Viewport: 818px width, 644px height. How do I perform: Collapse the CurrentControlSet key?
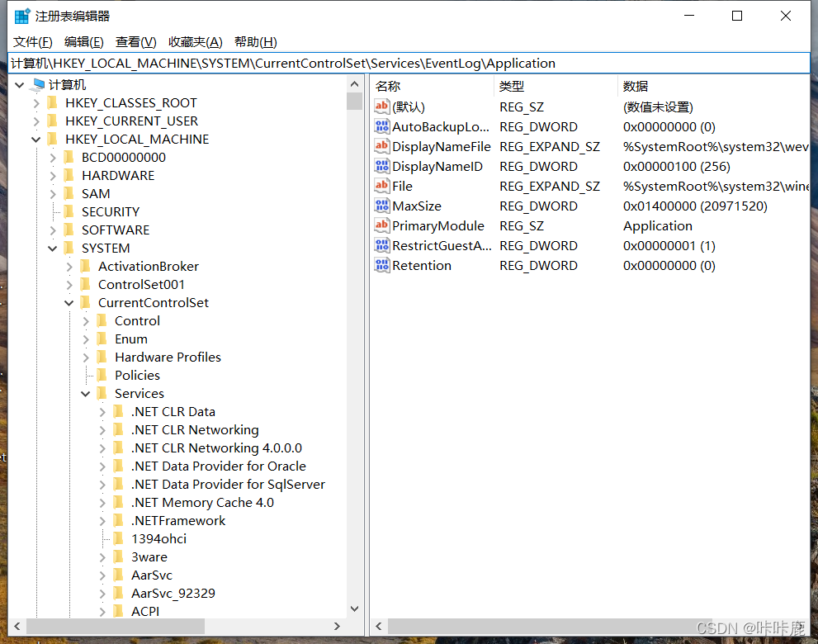click(69, 303)
